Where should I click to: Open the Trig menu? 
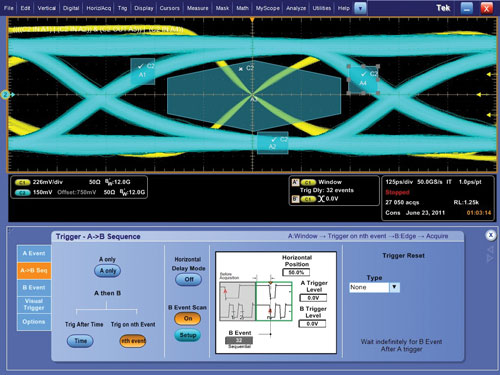[122, 8]
